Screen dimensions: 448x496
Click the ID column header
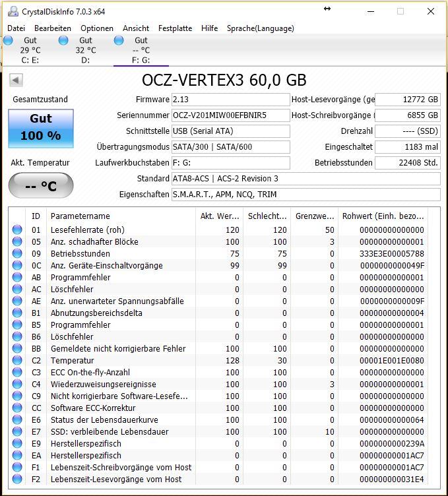(x=36, y=216)
